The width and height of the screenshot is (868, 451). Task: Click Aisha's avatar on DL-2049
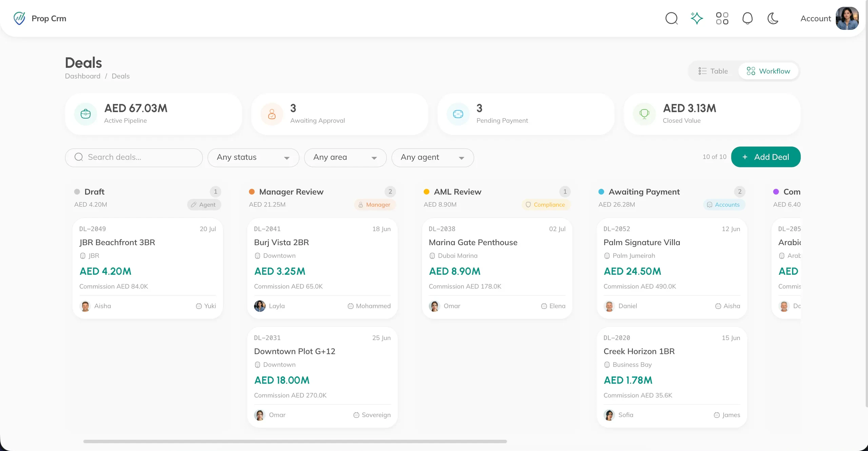coord(85,306)
